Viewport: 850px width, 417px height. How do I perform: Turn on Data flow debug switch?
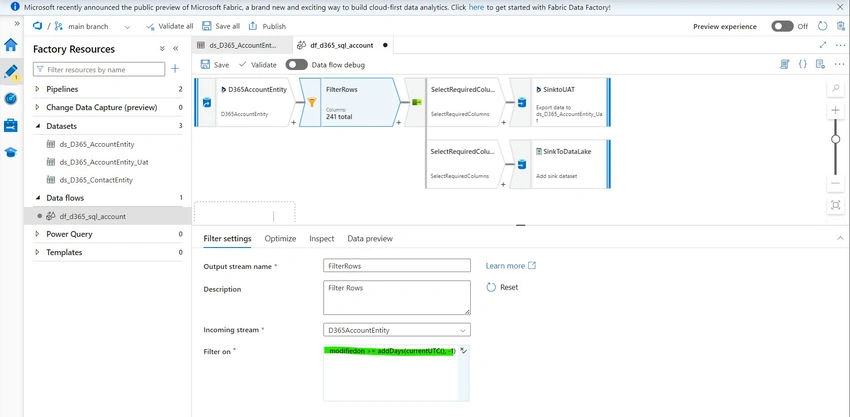coord(297,65)
